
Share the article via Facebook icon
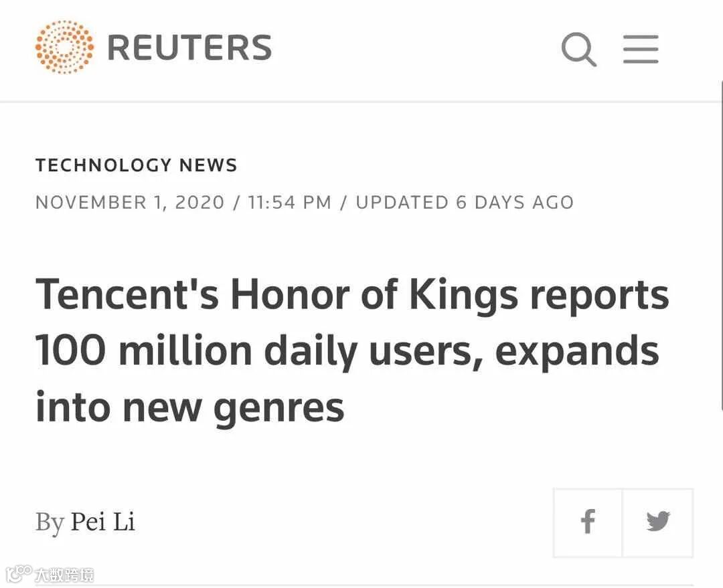[x=588, y=522]
